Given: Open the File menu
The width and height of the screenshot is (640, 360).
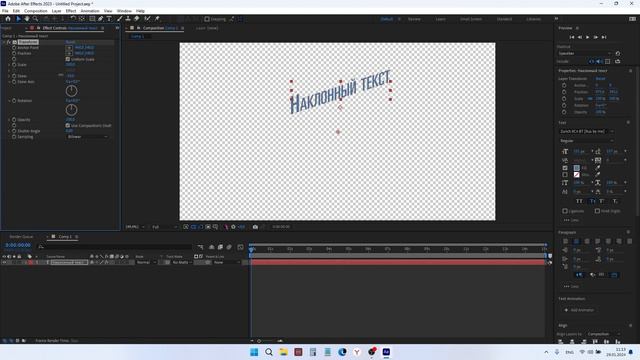Looking at the screenshot, I should tap(5, 11).
